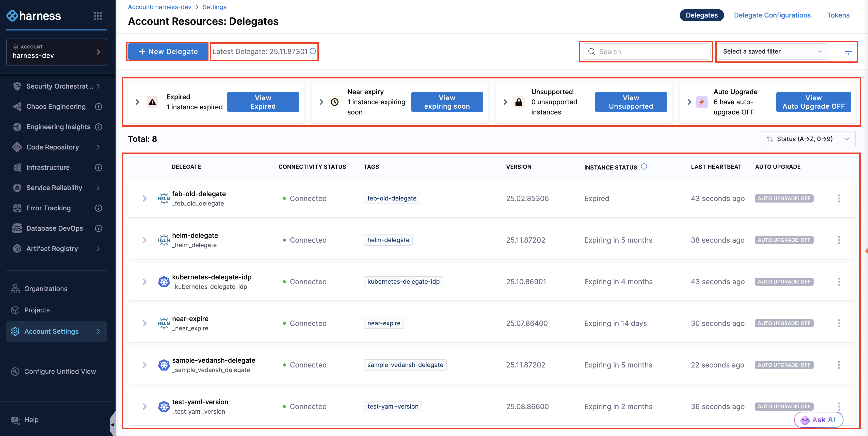868x436 pixels.
Task: Expand the helm-delegate row
Action: (x=144, y=240)
